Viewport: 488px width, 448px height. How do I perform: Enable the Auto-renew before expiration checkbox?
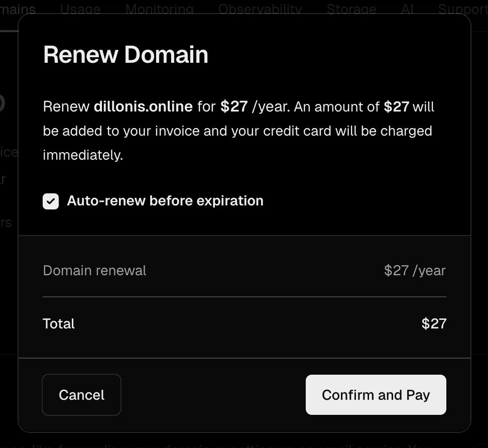(50, 201)
